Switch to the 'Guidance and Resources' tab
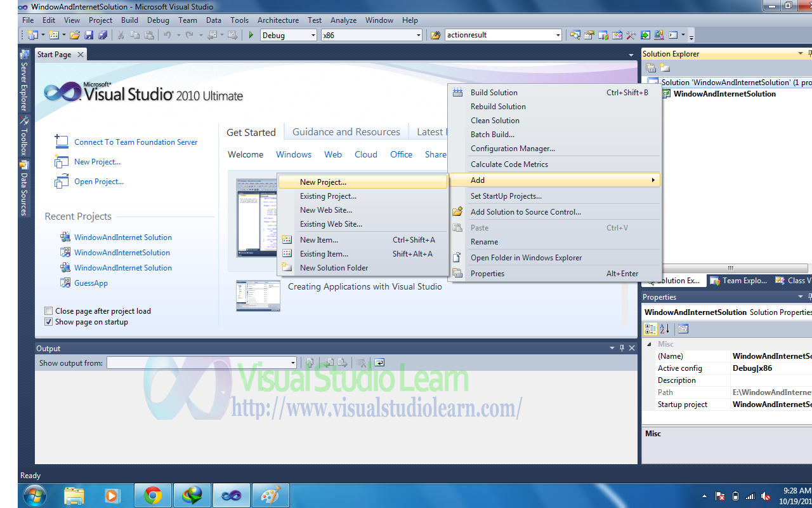812x508 pixels. [346, 132]
